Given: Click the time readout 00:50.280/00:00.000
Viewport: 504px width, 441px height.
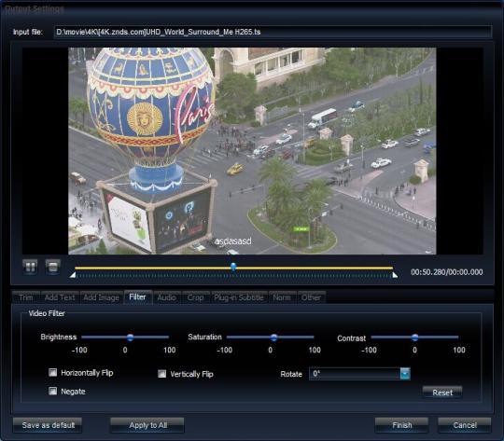Looking at the screenshot, I should (x=447, y=272).
